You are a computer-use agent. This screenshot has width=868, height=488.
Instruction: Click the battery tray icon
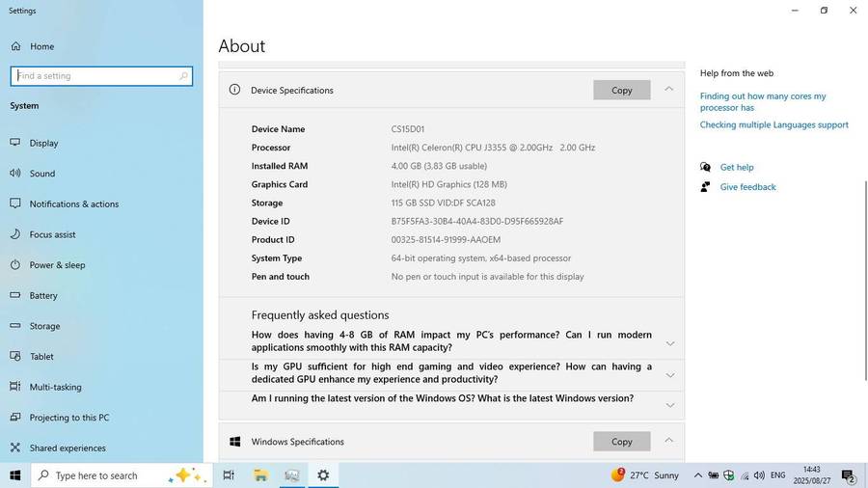point(714,475)
